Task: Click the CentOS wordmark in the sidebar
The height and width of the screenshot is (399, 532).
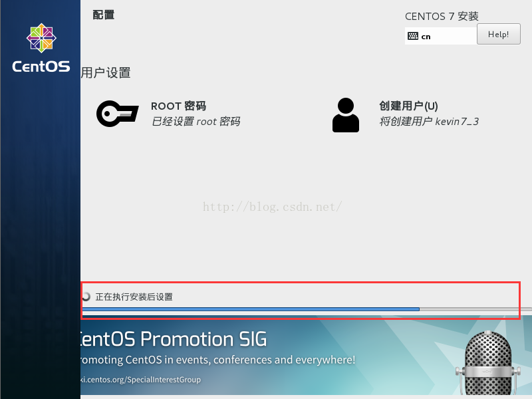Action: point(41,66)
